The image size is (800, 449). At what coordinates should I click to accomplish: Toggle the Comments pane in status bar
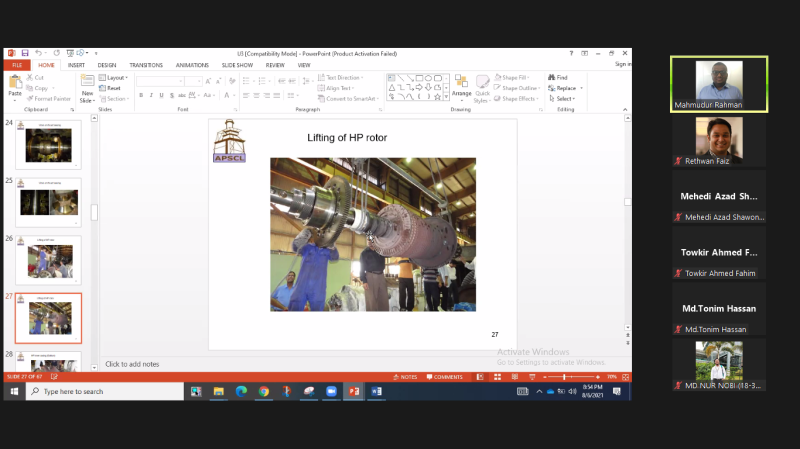tap(444, 377)
